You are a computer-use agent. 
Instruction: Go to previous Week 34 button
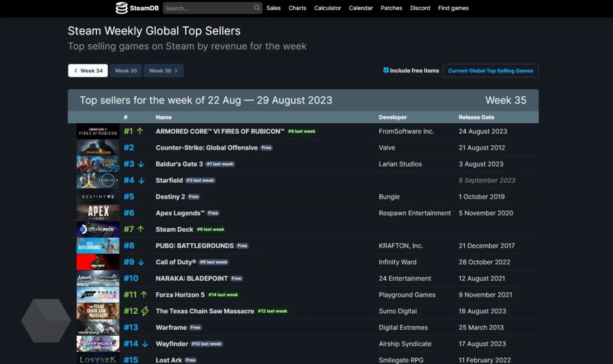pos(88,70)
